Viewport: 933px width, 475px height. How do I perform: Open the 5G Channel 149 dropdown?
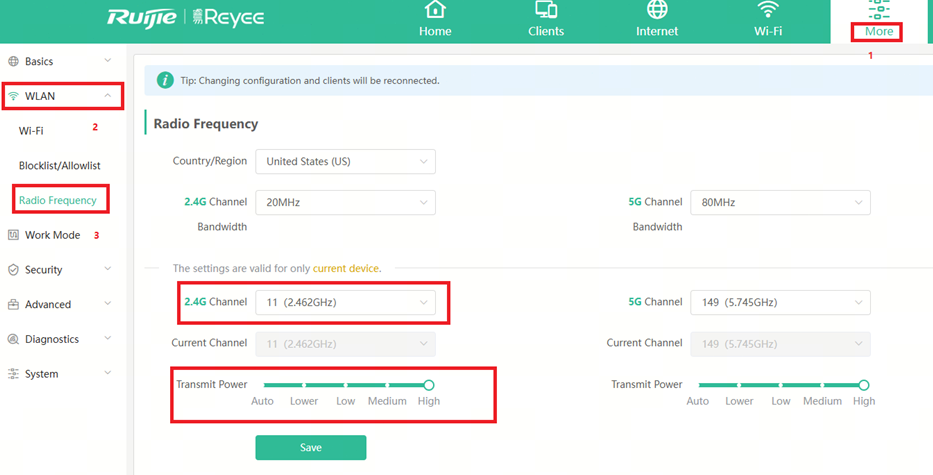[780, 302]
